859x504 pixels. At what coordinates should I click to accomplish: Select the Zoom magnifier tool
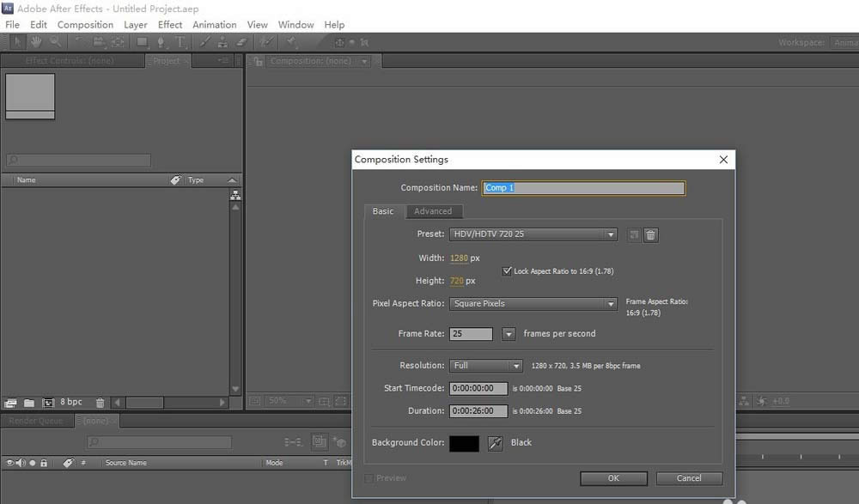click(x=55, y=42)
